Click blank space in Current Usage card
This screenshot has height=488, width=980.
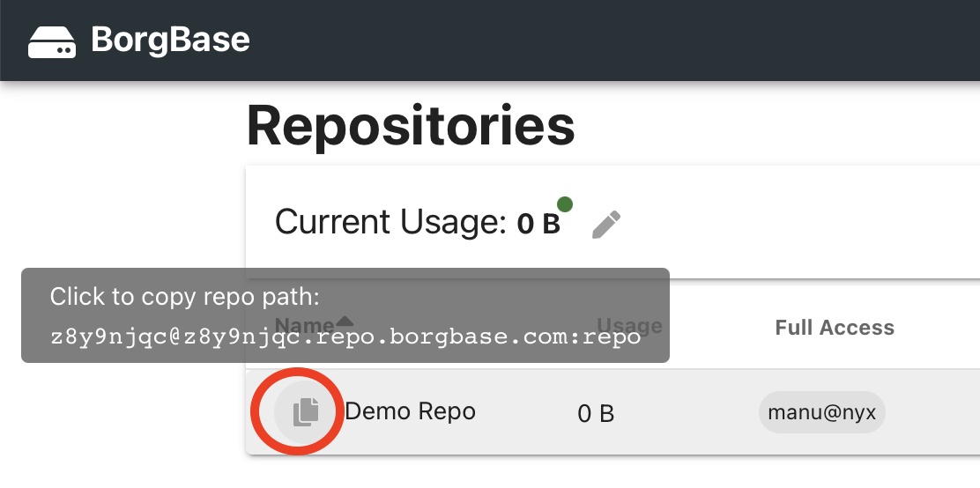[x=793, y=222]
